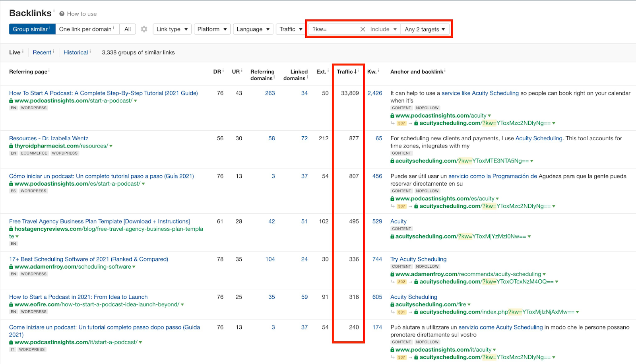Click info icon next to Referring page header

tap(49, 70)
